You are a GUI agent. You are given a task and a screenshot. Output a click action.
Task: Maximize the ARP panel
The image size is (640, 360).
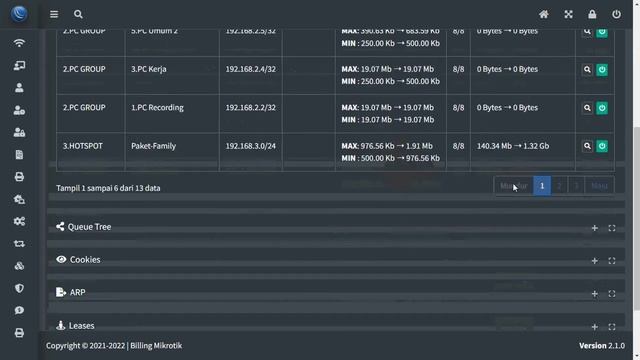611,293
